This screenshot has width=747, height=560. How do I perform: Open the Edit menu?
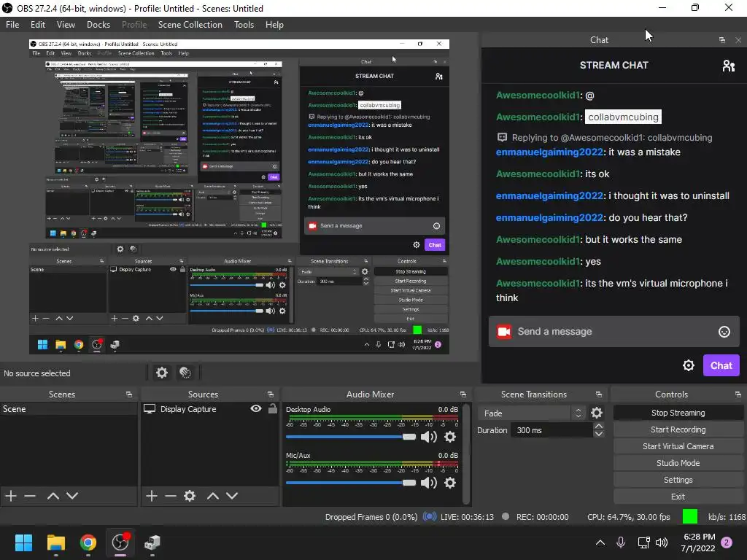coord(38,25)
